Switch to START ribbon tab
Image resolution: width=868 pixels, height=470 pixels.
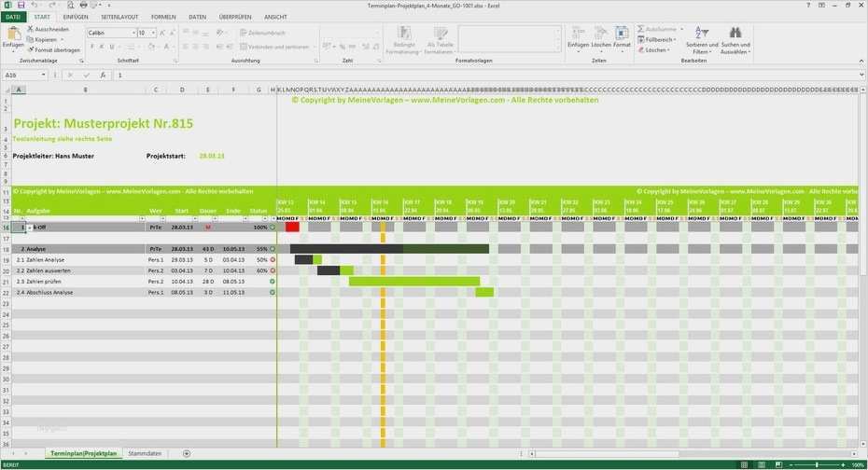(42, 17)
